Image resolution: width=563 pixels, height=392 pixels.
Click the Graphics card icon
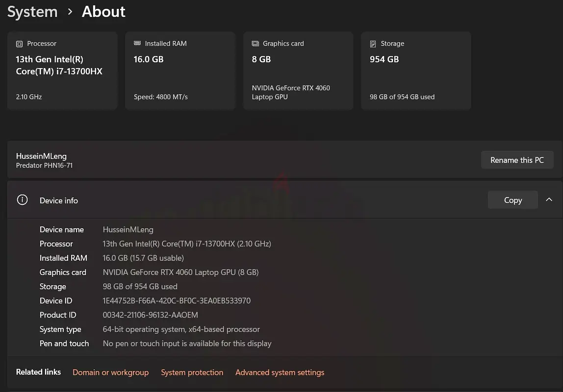click(x=255, y=44)
